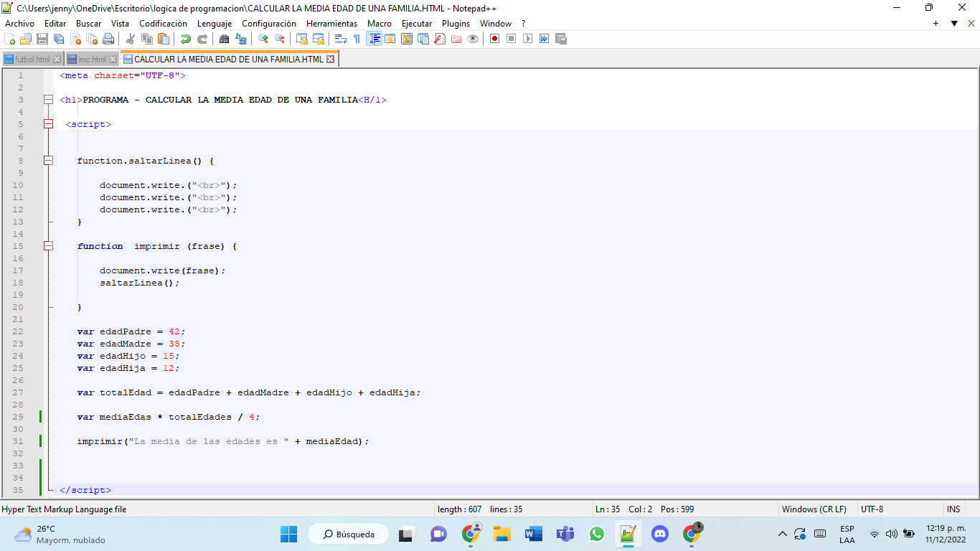Cut selection with the scissors icon
Screen dimensions: 980x551
131,39
